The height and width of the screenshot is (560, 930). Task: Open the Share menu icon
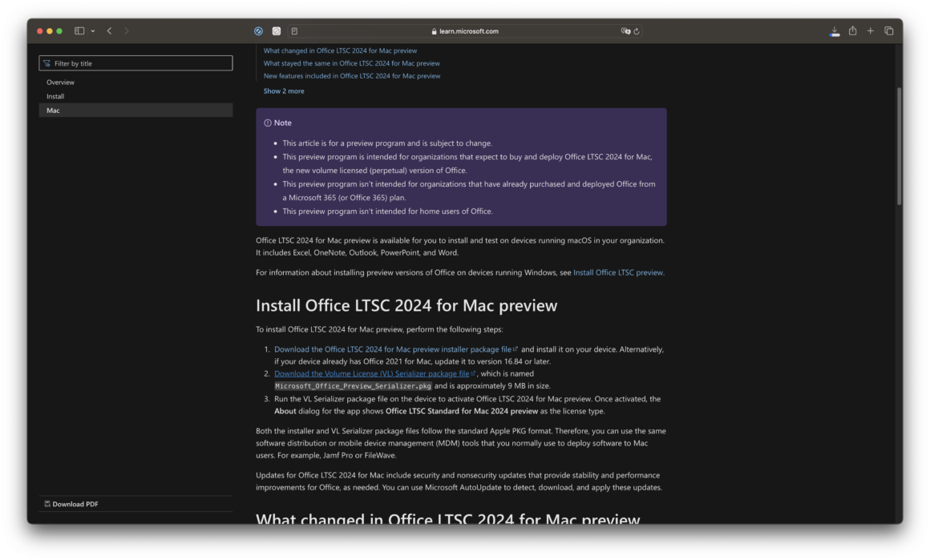point(852,30)
